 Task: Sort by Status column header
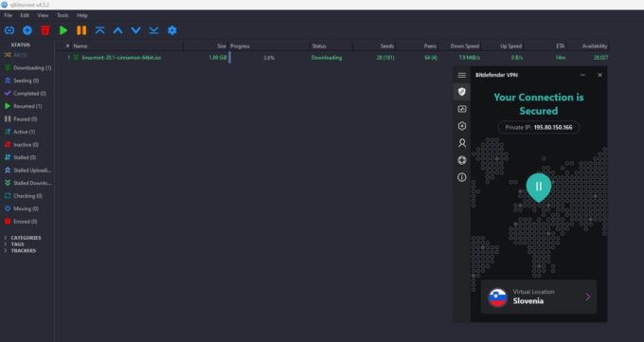331,46
